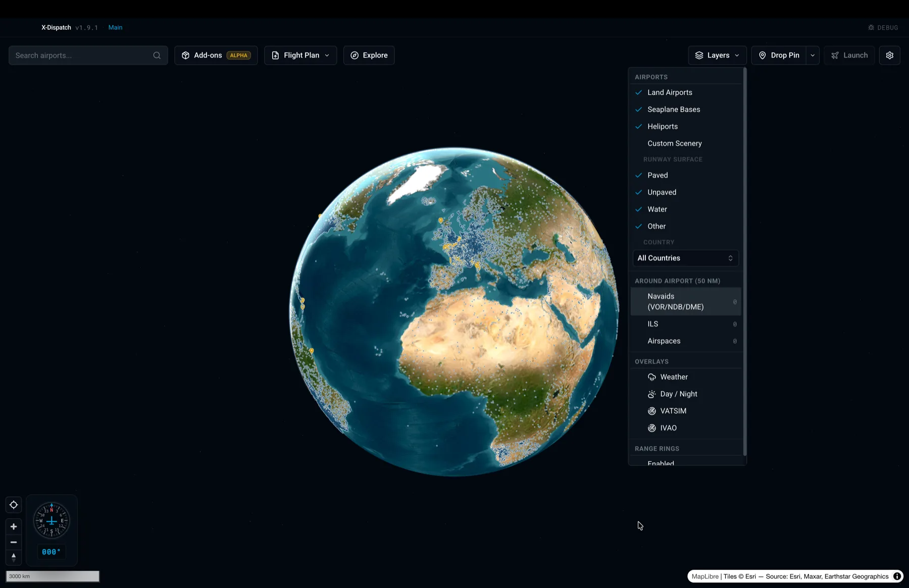Click the layers panel scrollbar
This screenshot has height=588, width=909.
tap(745, 262)
